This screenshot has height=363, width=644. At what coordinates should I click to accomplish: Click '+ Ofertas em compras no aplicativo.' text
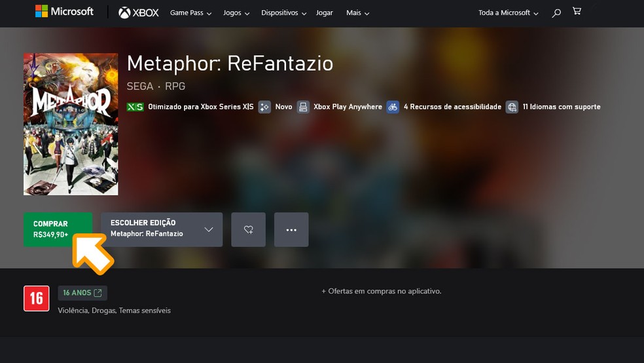pyautogui.click(x=381, y=291)
